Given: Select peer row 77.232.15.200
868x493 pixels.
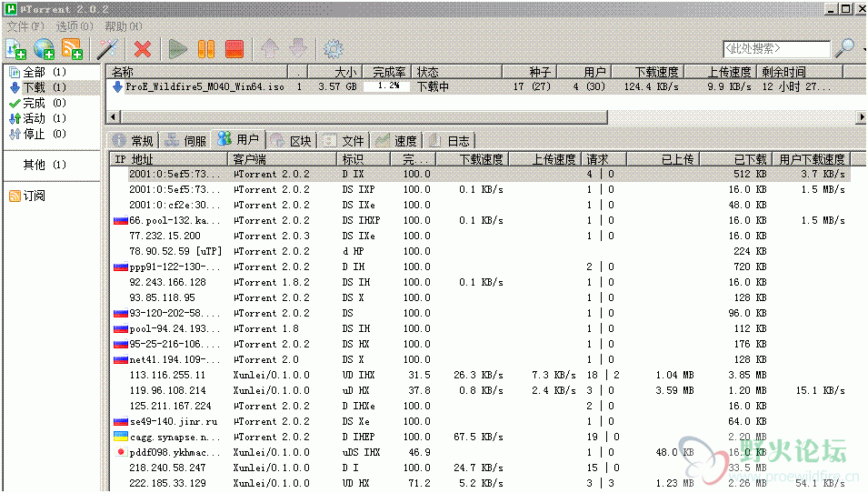Looking at the screenshot, I should [x=481, y=236].
